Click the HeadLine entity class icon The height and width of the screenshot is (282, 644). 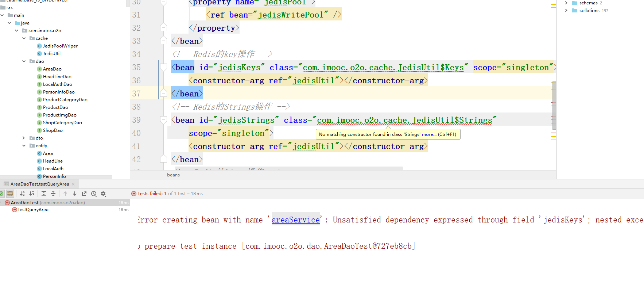tap(39, 161)
